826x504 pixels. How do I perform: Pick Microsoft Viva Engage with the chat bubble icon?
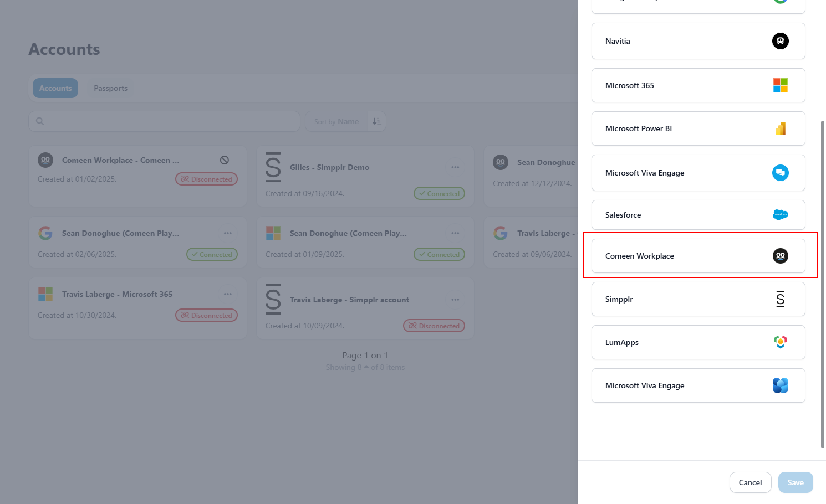698,173
